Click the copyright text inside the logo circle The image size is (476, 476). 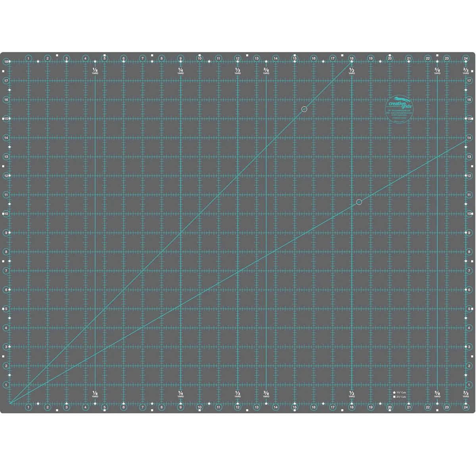point(399,115)
